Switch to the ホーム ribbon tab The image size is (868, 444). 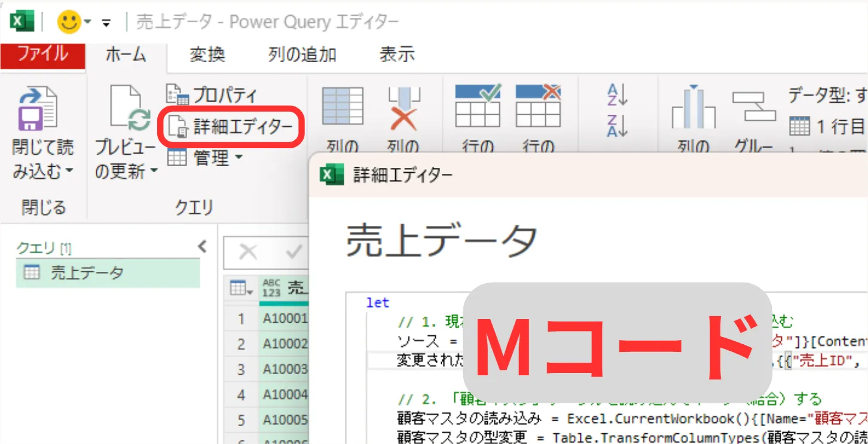pos(126,55)
